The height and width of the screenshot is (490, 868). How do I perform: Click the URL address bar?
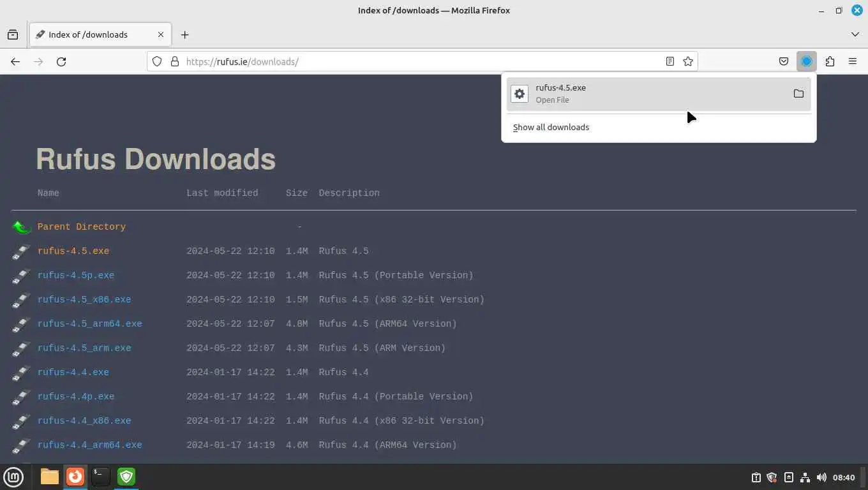[x=421, y=61]
